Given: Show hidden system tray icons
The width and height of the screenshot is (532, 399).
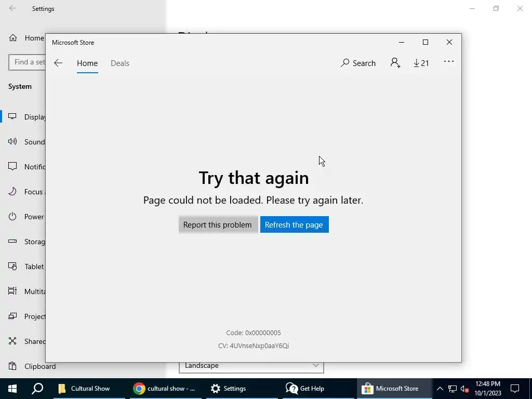Looking at the screenshot, I should pyautogui.click(x=440, y=389).
